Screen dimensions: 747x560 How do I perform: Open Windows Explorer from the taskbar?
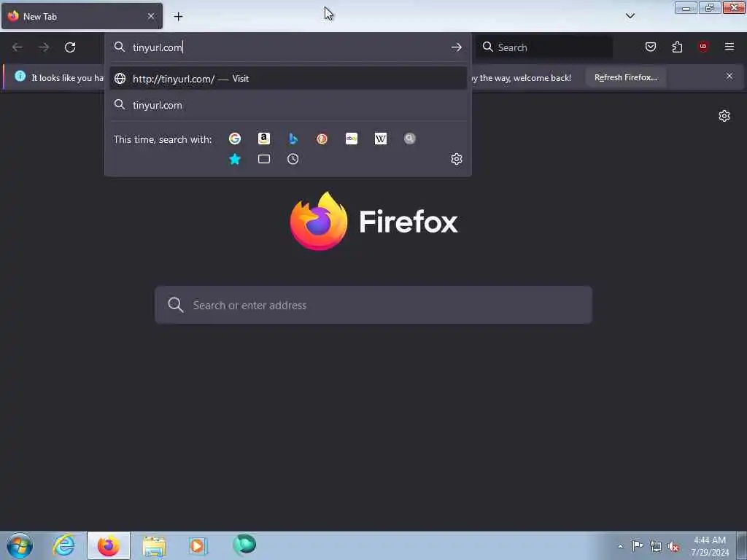[x=154, y=546]
